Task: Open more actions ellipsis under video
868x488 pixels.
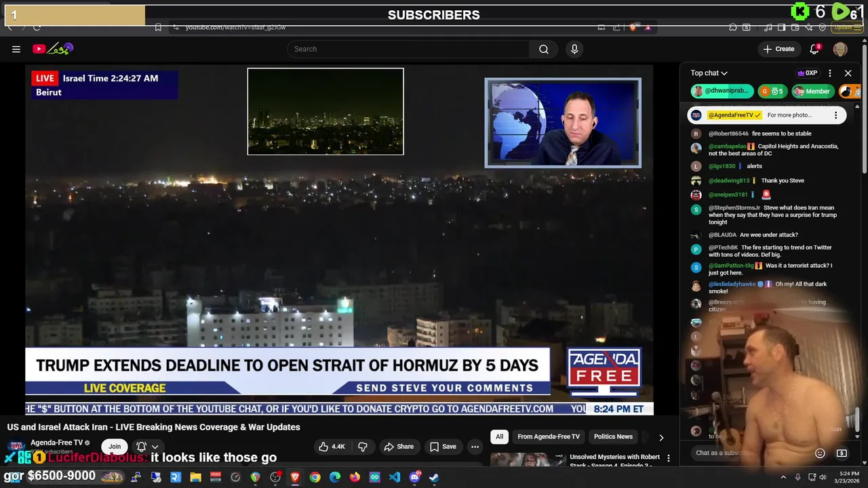Action: pos(475,447)
